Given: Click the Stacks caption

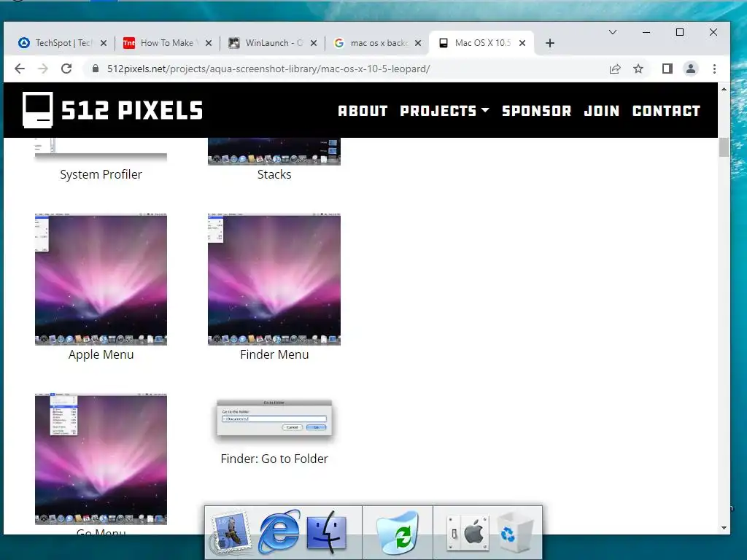Looking at the screenshot, I should tap(274, 174).
